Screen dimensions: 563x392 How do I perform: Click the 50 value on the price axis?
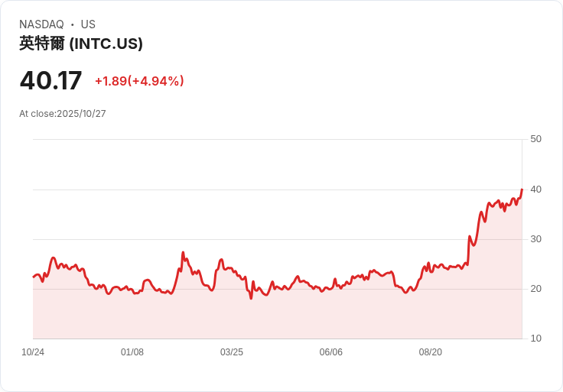(535, 139)
